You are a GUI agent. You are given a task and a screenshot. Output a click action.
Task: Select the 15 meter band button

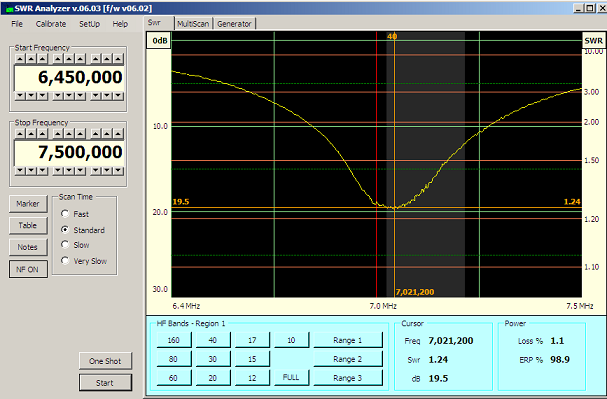[252, 359]
